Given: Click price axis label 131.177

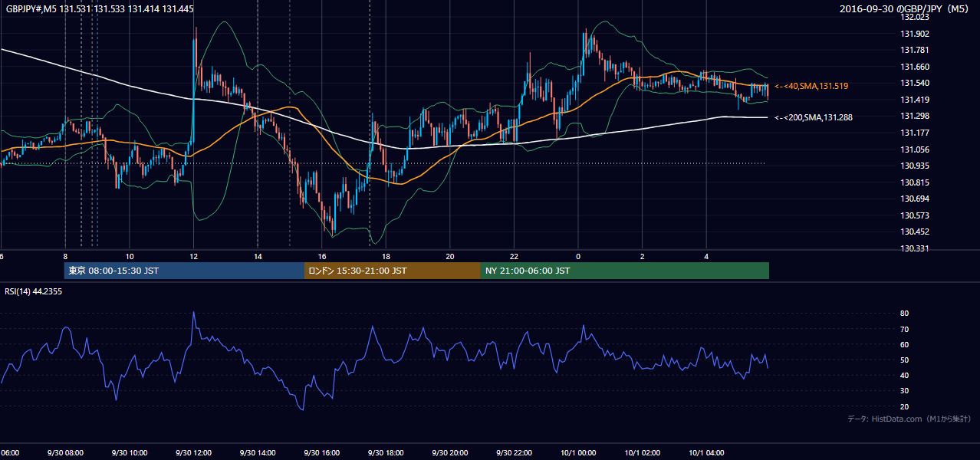Looking at the screenshot, I should coord(914,133).
